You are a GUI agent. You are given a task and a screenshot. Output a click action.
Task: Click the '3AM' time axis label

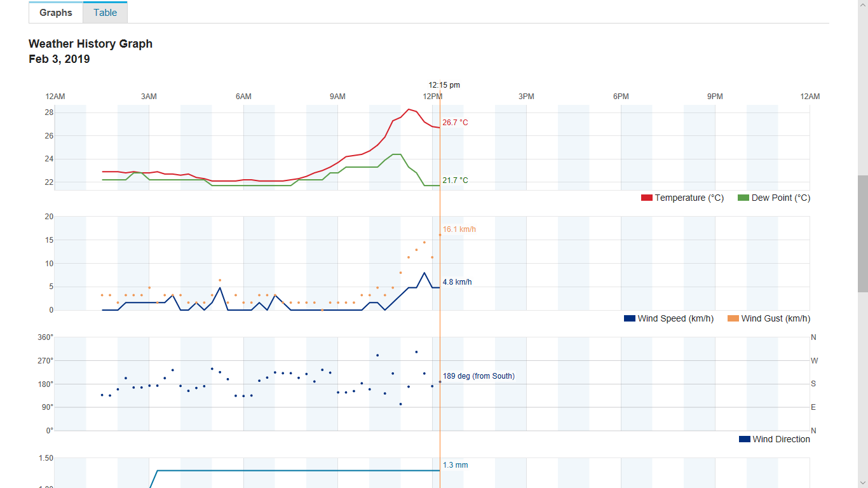point(149,97)
